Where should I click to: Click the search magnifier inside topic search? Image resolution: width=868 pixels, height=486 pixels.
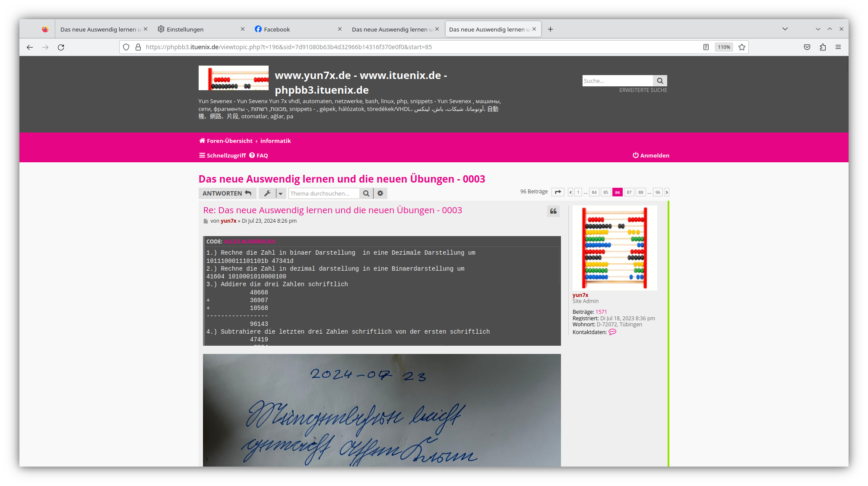(366, 193)
